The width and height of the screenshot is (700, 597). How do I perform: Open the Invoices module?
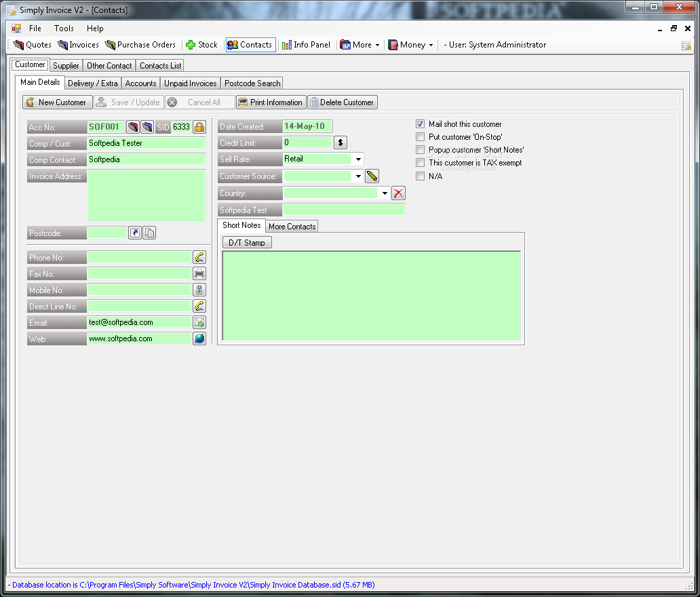pyautogui.click(x=78, y=45)
